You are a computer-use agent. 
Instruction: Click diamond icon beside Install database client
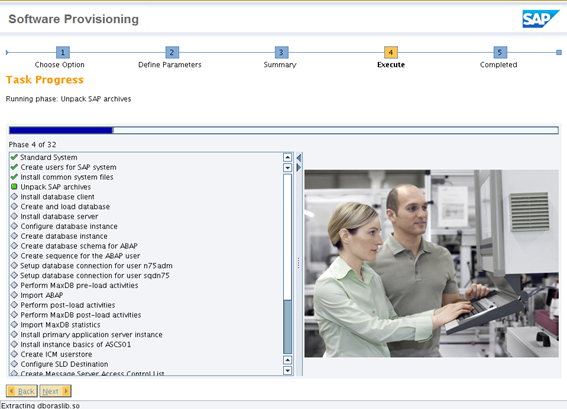(14, 196)
